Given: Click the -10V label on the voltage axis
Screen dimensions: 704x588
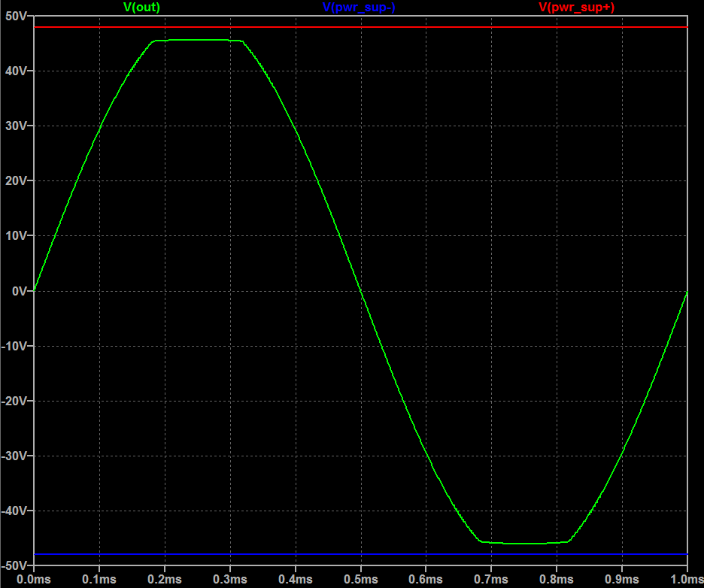Looking at the screenshot, I should click(x=14, y=346).
